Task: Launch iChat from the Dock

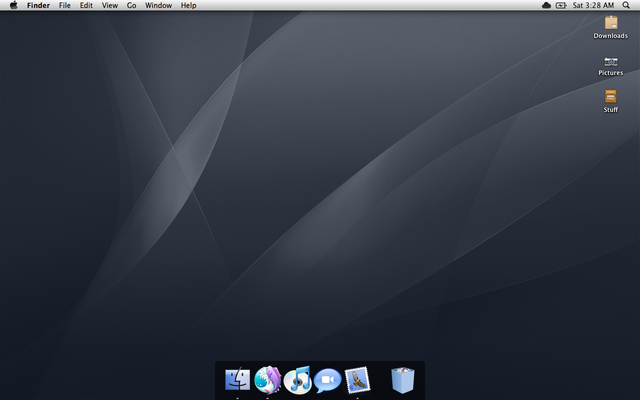Action: pos(327,380)
